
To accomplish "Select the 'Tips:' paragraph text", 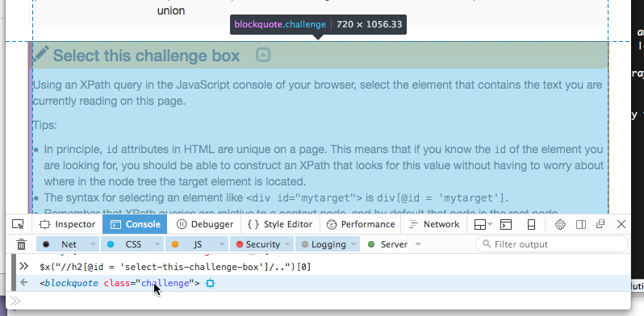I will tap(45, 125).
